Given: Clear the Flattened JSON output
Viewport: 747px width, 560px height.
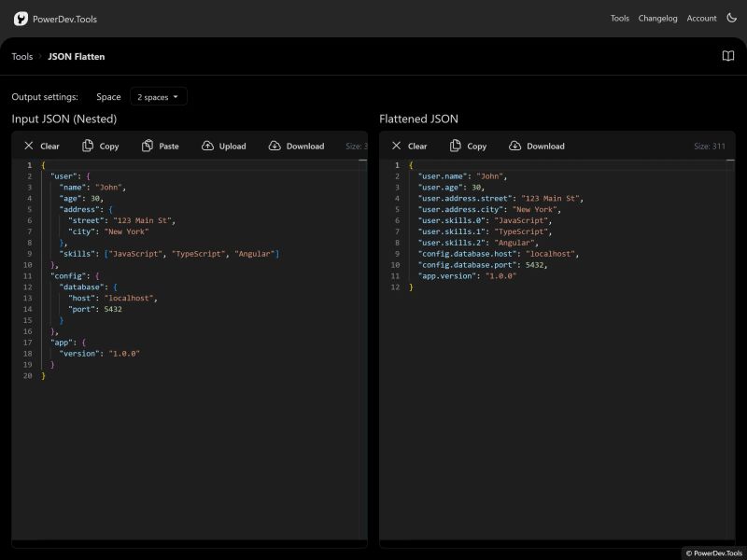Looking at the screenshot, I should 396,146.
